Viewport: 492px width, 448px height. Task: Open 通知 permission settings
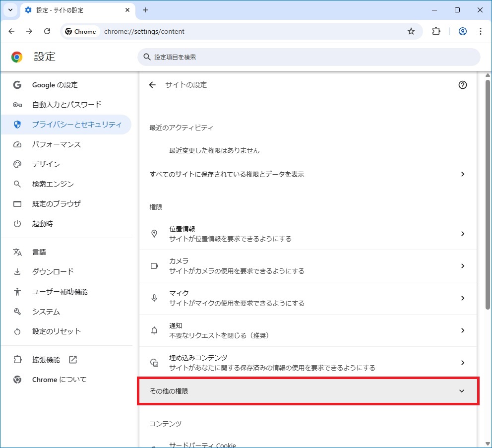pos(307,330)
